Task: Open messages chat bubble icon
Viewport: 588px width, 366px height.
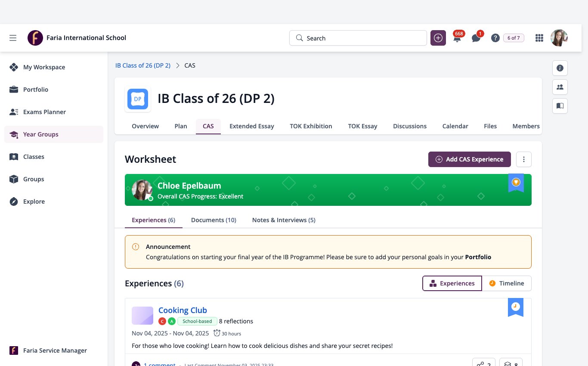Action: point(476,38)
